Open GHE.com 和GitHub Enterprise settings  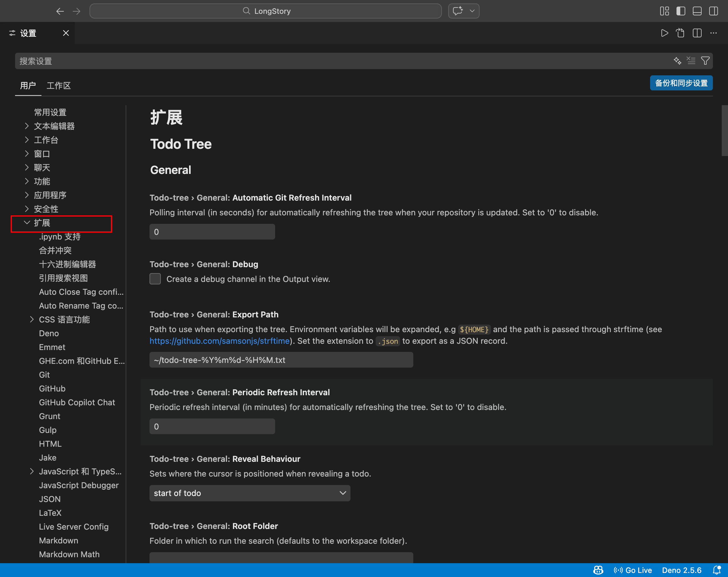(x=82, y=361)
